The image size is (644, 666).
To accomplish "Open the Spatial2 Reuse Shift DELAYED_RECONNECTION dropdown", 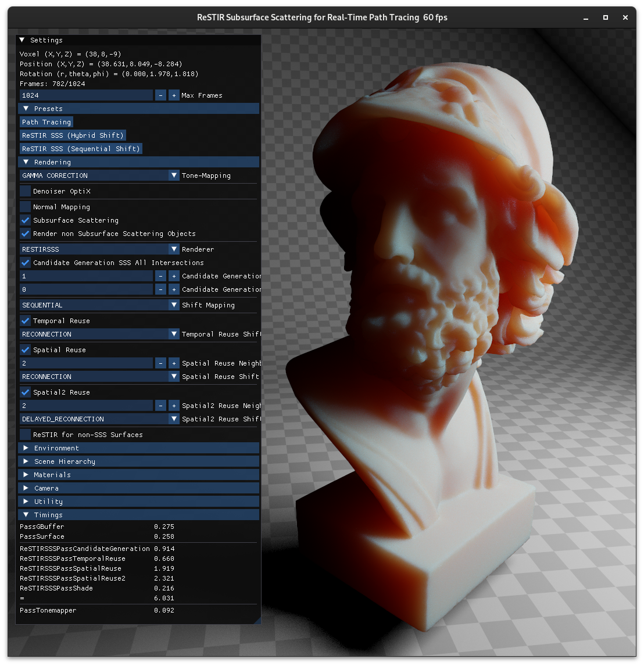I will [x=99, y=419].
